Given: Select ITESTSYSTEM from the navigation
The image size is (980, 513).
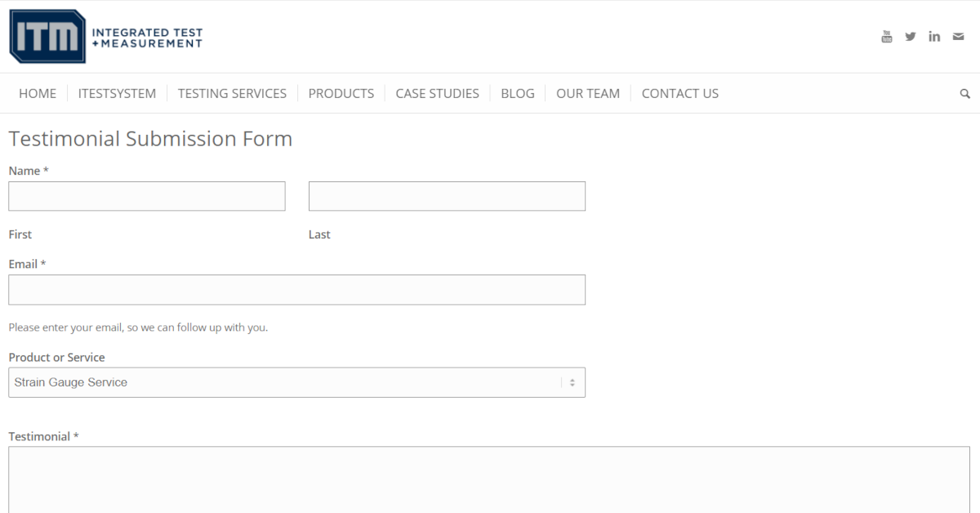Looking at the screenshot, I should click(x=117, y=93).
